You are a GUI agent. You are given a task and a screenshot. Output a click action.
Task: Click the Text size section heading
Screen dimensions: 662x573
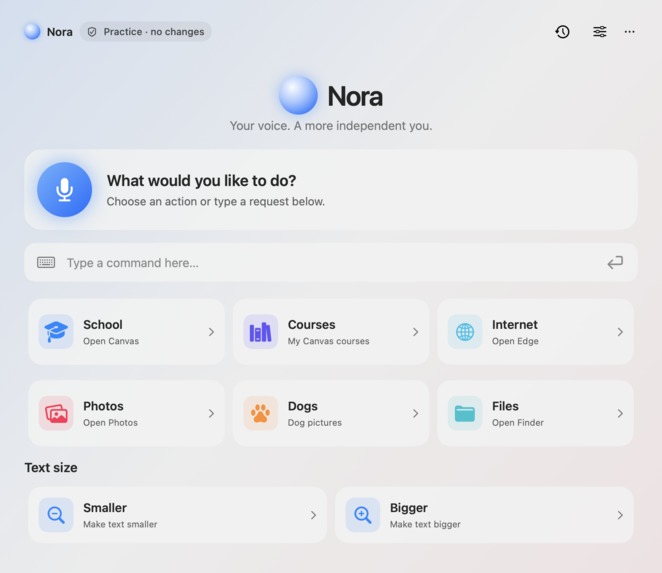(51, 467)
